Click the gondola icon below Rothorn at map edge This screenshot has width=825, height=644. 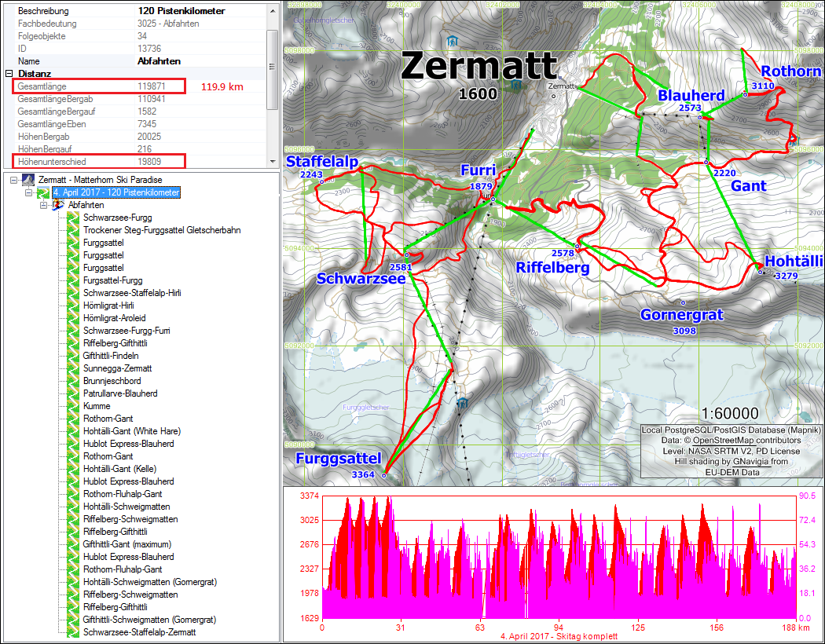coord(794,141)
